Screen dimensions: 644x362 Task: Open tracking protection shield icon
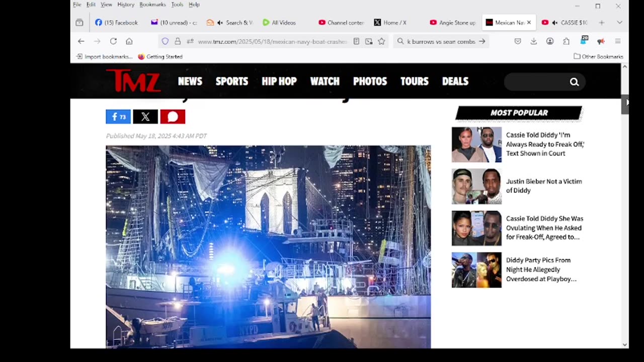coord(165,41)
